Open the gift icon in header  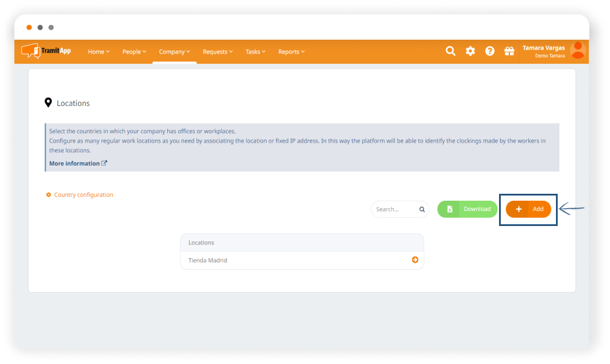(509, 51)
